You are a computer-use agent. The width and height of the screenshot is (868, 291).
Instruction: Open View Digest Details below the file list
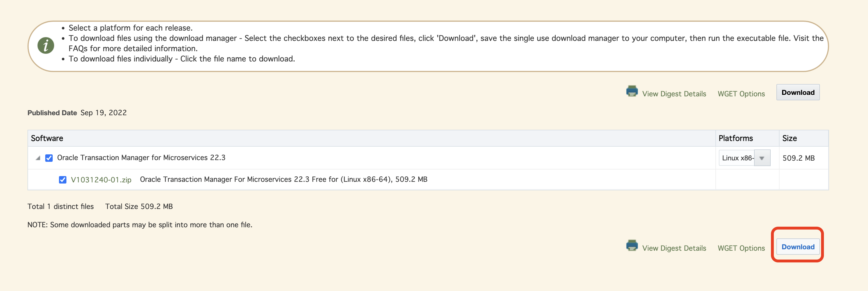(674, 248)
